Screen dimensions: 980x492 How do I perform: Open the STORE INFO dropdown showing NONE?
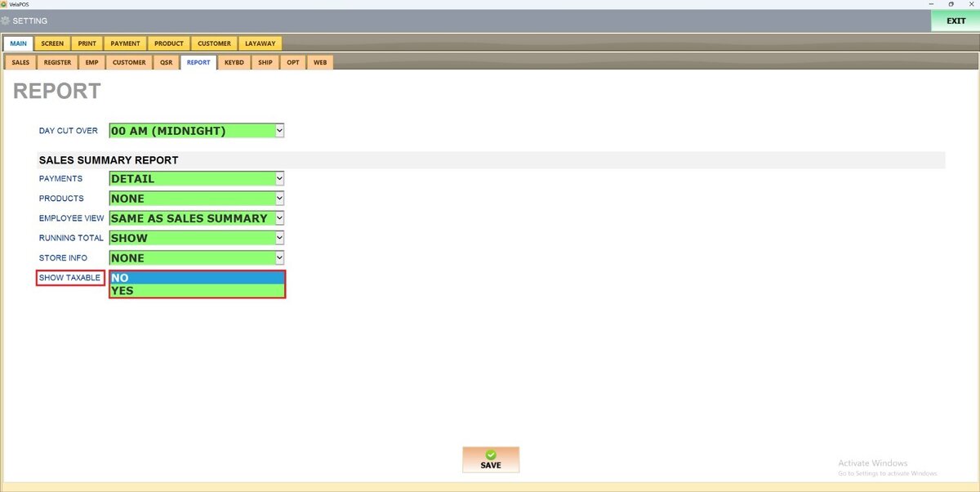pyautogui.click(x=197, y=257)
